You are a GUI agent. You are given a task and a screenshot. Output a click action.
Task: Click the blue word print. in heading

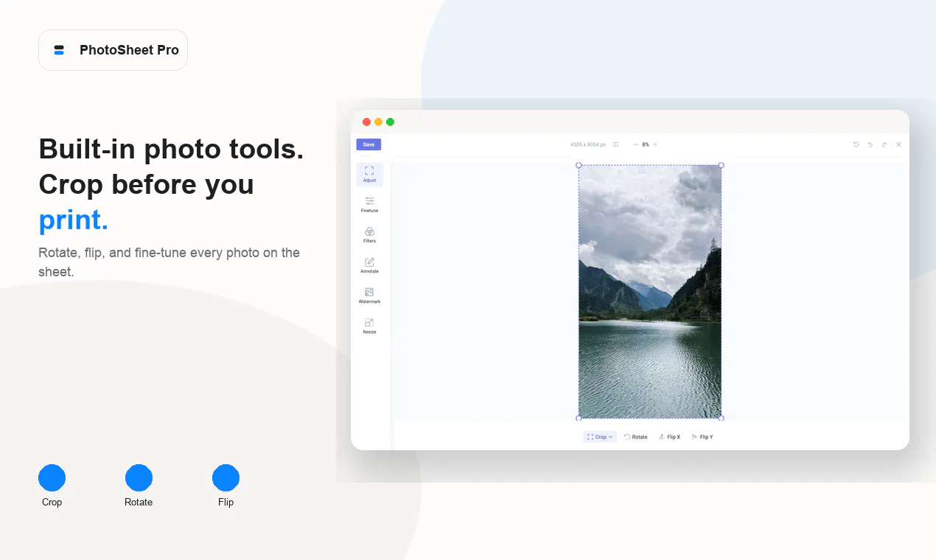coord(74,220)
